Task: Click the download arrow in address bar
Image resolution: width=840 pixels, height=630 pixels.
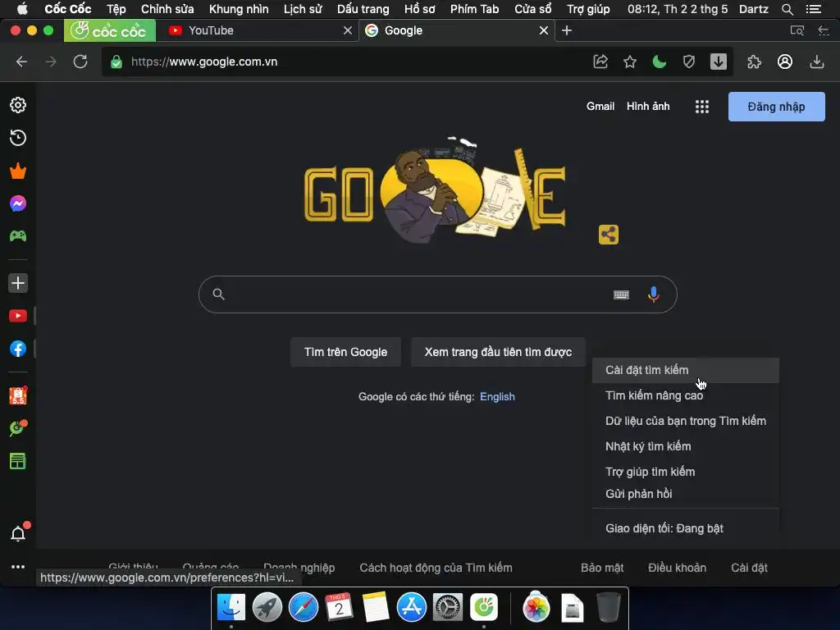Action: [719, 62]
